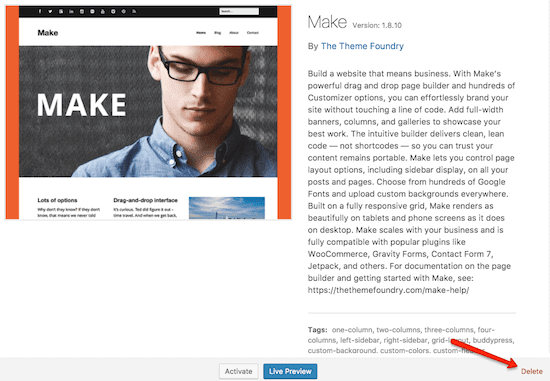Click the Activate button

(239, 371)
